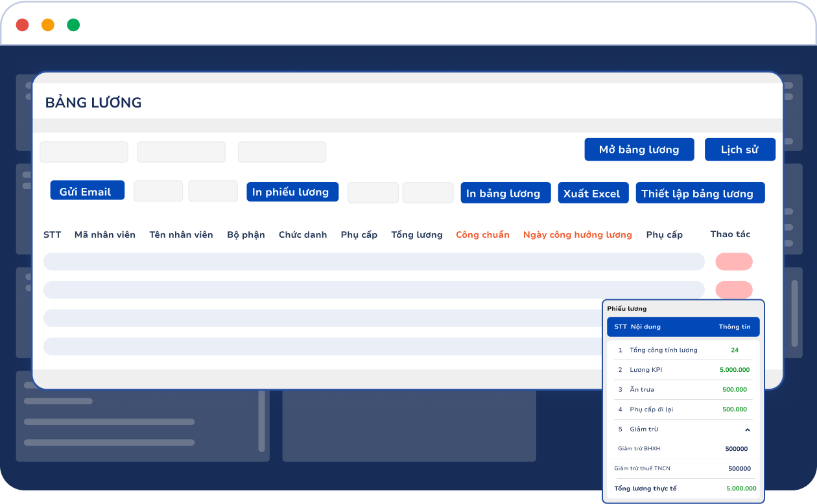Open the Lịch sử history view

coord(739,150)
